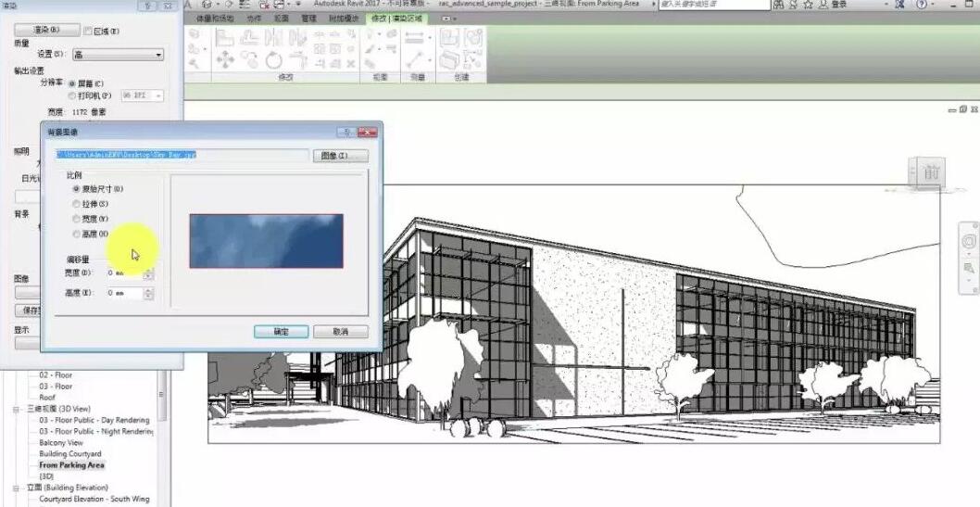Screen dimensions: 980x507
Task: Open the Balcony View tree item
Action: (61, 443)
